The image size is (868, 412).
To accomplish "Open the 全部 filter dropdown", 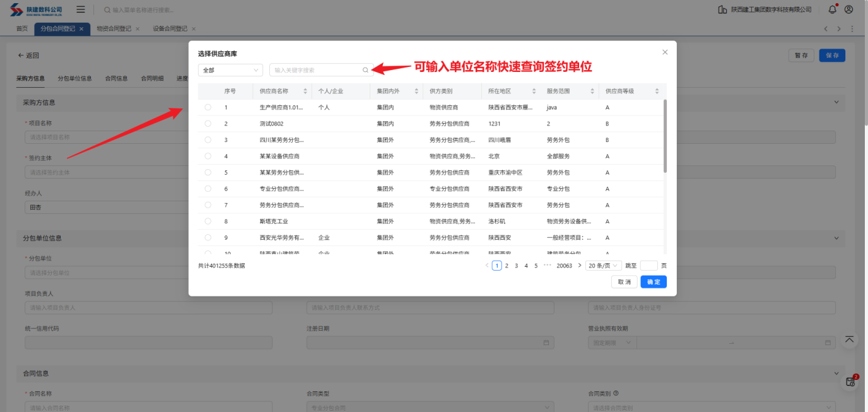I will (230, 70).
